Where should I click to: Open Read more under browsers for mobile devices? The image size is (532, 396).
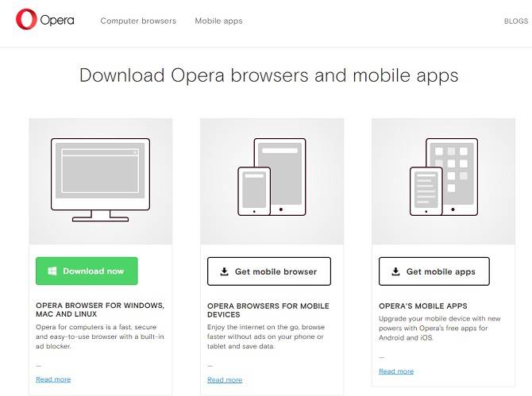coord(225,379)
